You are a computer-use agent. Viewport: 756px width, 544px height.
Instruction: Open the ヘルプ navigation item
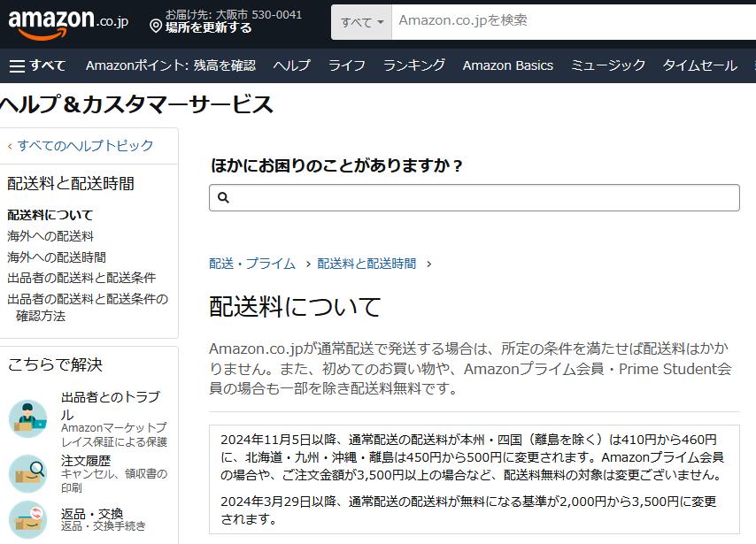[x=292, y=65]
